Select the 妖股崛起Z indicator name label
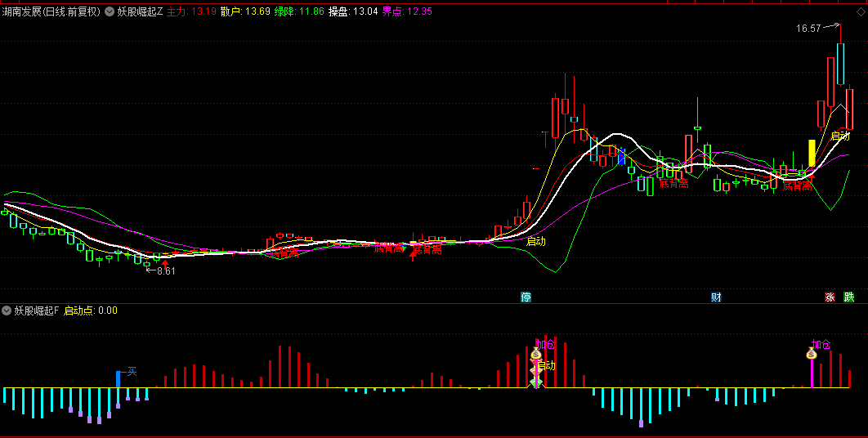 (x=140, y=11)
